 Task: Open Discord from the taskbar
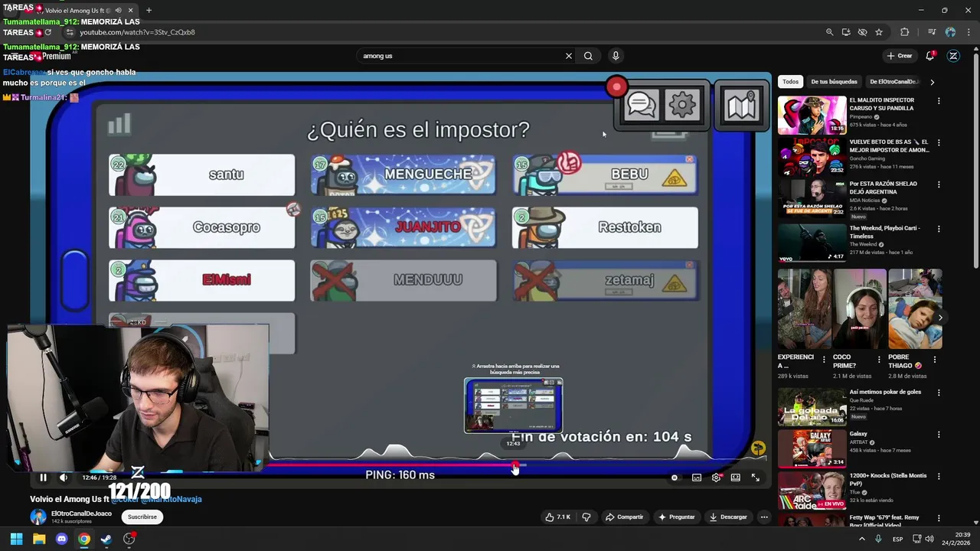click(x=61, y=539)
